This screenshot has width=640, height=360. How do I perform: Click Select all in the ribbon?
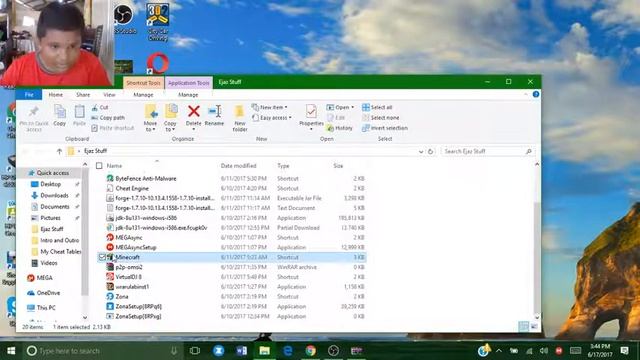(377, 107)
